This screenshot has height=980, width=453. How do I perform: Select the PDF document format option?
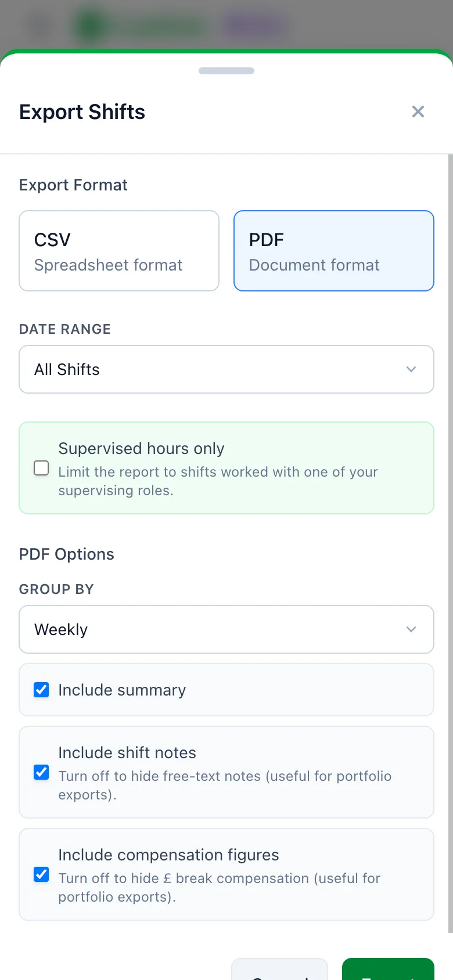pyautogui.click(x=333, y=251)
